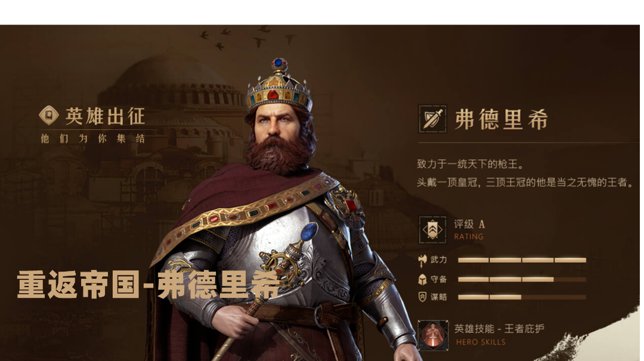This screenshot has height=361, width=644.
Task: Click the 他们为你集结 subtitle
Action: pyautogui.click(x=93, y=139)
